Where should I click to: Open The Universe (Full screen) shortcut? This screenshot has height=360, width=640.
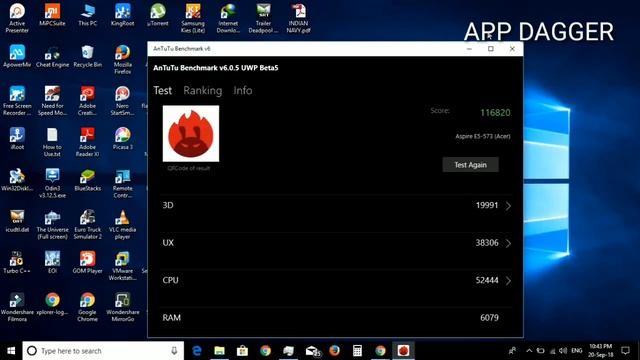[x=52, y=224]
